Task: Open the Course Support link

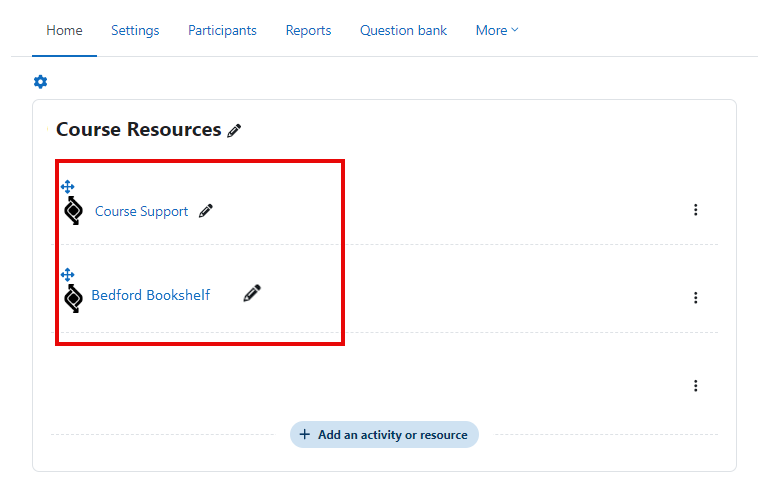Action: point(141,212)
